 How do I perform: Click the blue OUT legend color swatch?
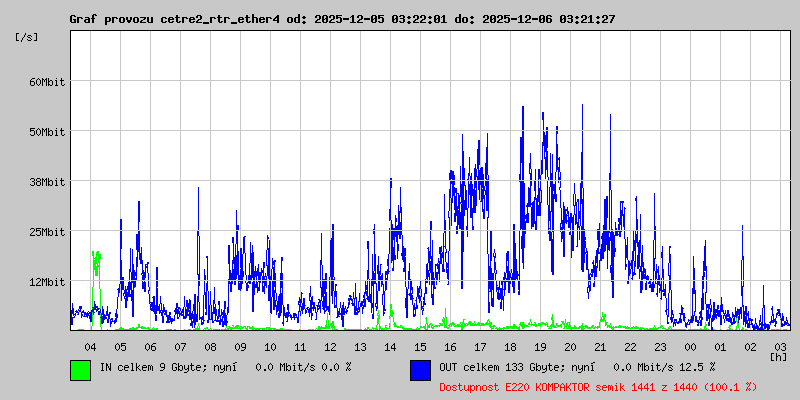[420, 369]
